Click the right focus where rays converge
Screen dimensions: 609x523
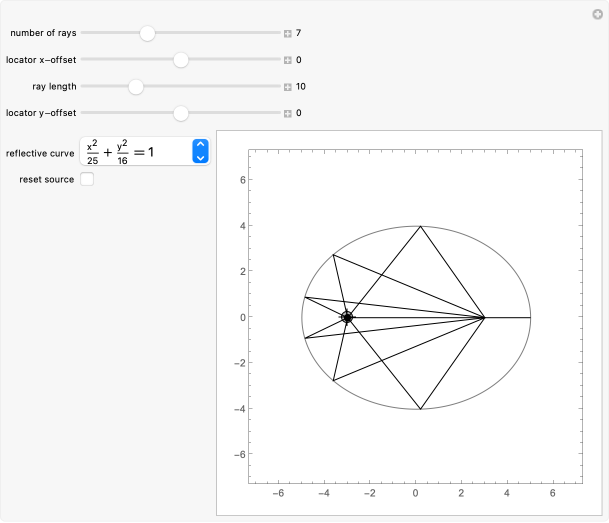pyautogui.click(x=484, y=317)
